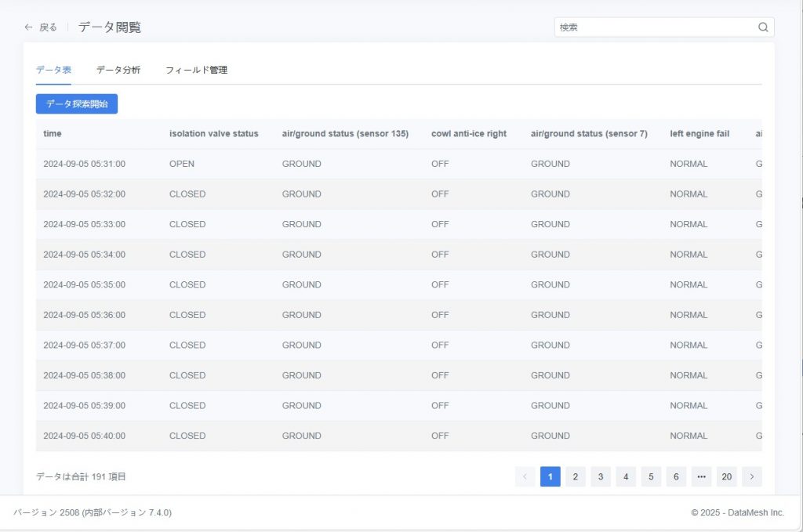Switch to the データ分析 tab
This screenshot has height=532, width=803.
coord(118,70)
